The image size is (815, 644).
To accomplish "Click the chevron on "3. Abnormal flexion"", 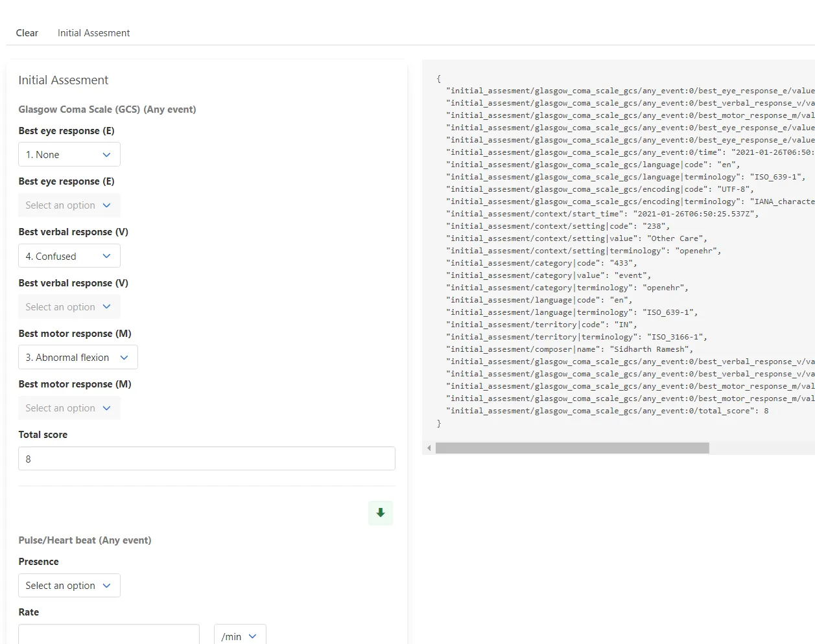I will [x=125, y=357].
